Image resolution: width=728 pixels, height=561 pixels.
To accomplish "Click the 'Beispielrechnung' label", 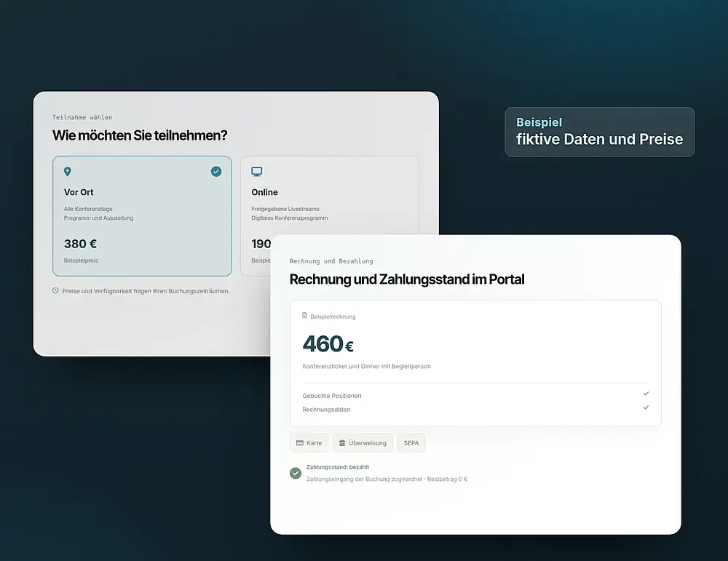I will [x=333, y=317].
